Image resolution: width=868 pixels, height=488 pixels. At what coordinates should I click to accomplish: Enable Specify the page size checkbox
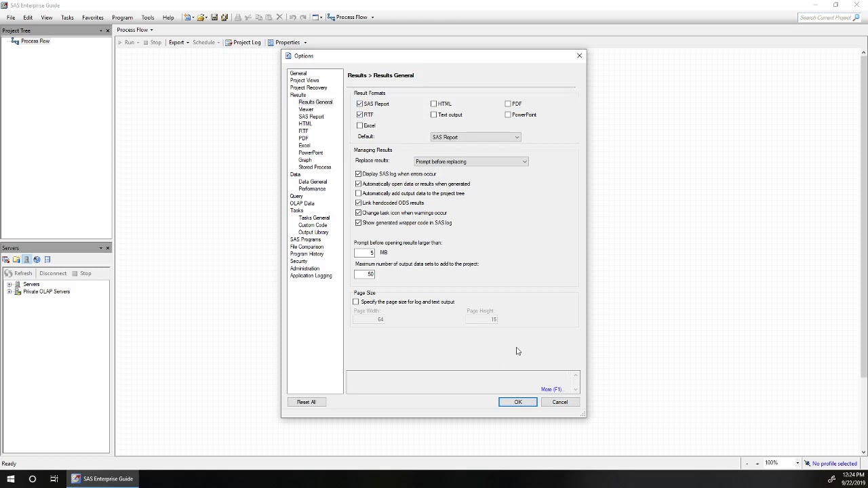[356, 302]
